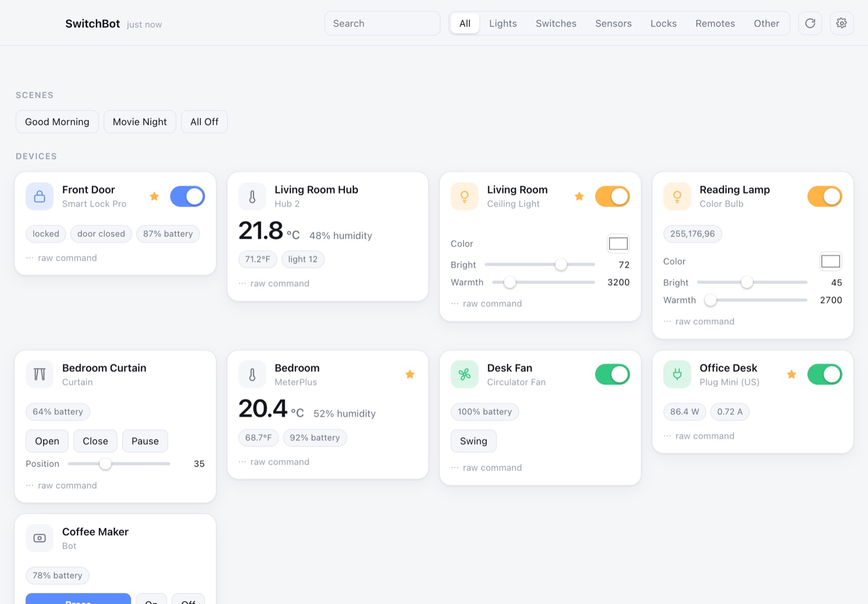Open the Locks filter tab
This screenshot has width=868, height=604.
tap(663, 23)
